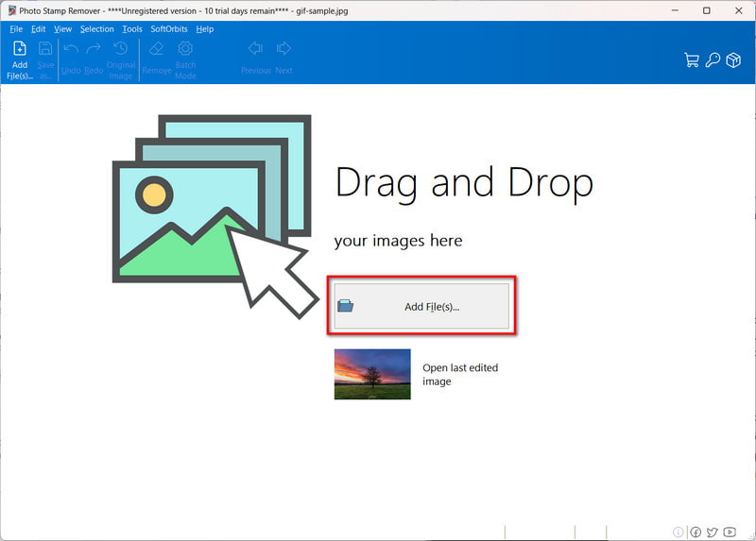Click the large Add File(s)... button
756x541 pixels.
pyautogui.click(x=421, y=307)
